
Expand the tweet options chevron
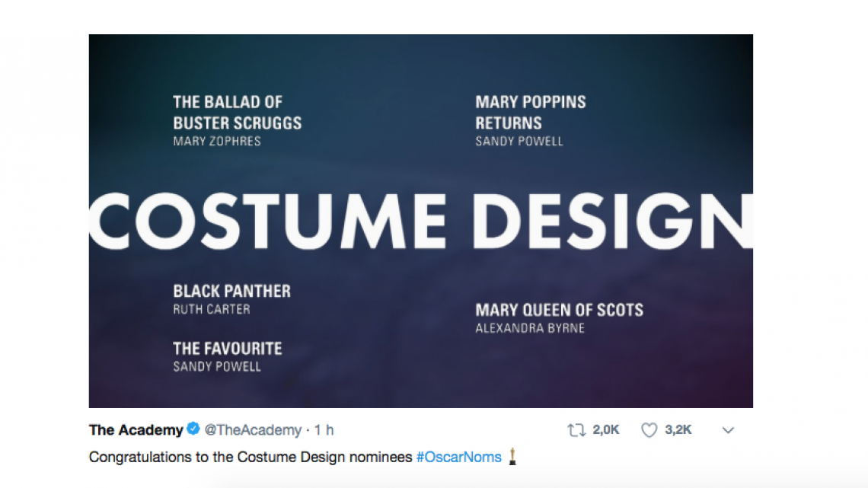pos(728,430)
